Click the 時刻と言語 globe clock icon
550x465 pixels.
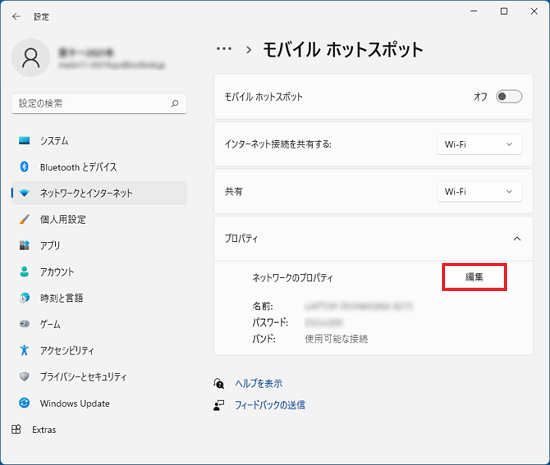point(24,298)
